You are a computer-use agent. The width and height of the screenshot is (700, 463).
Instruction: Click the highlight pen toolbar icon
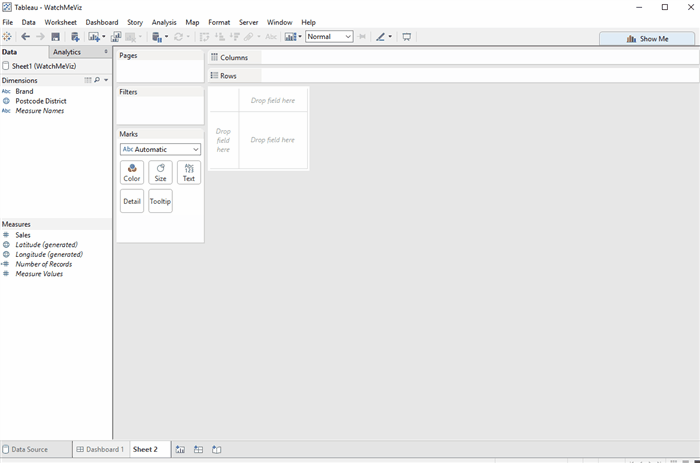click(380, 37)
